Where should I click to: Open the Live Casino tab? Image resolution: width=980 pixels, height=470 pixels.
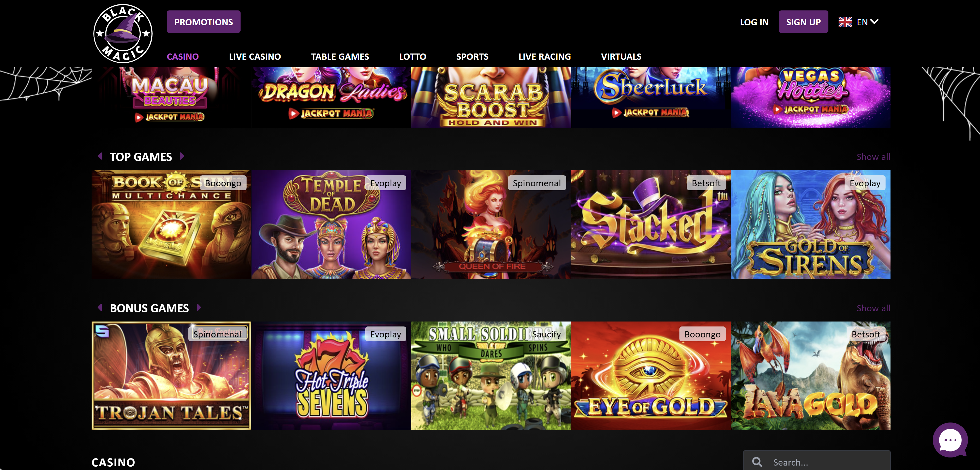coord(255,57)
